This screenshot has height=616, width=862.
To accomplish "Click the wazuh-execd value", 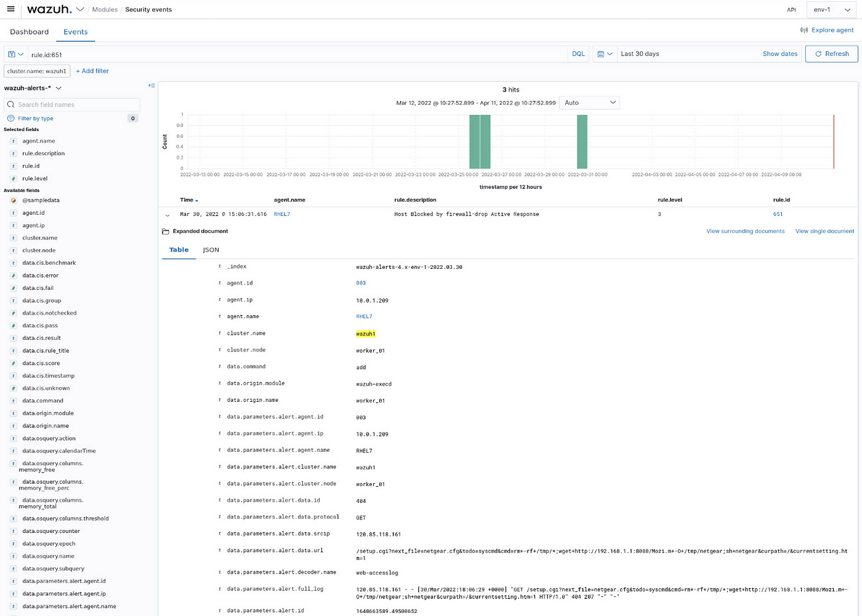I will [374, 384].
